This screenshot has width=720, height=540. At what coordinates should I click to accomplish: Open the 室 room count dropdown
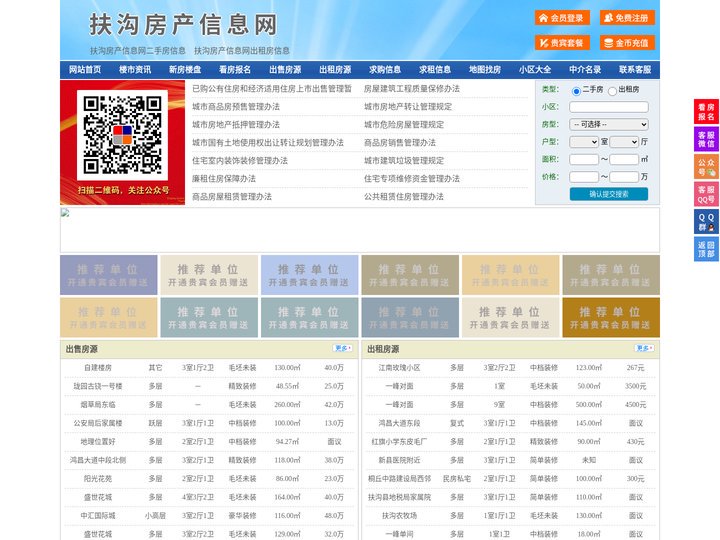(584, 142)
